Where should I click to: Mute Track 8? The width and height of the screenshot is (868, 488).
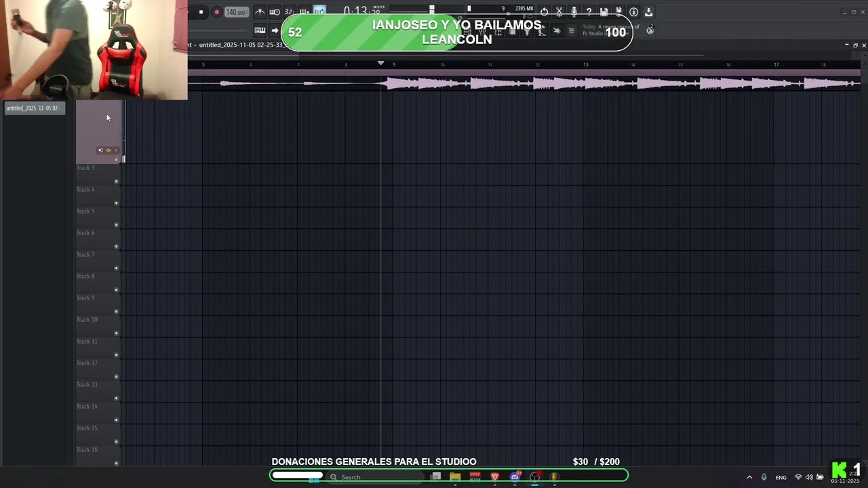(x=116, y=290)
